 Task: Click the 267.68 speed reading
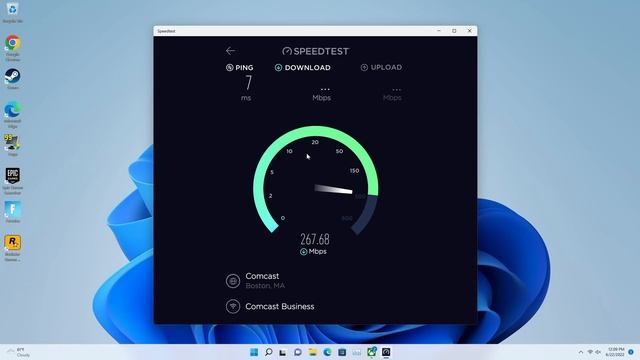315,239
